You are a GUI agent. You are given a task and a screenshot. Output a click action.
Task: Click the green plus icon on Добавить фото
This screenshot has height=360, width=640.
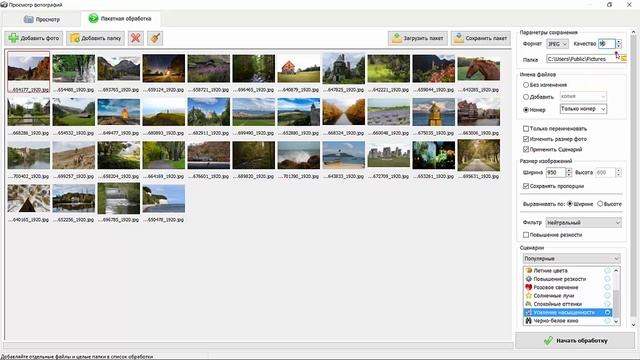(x=13, y=38)
